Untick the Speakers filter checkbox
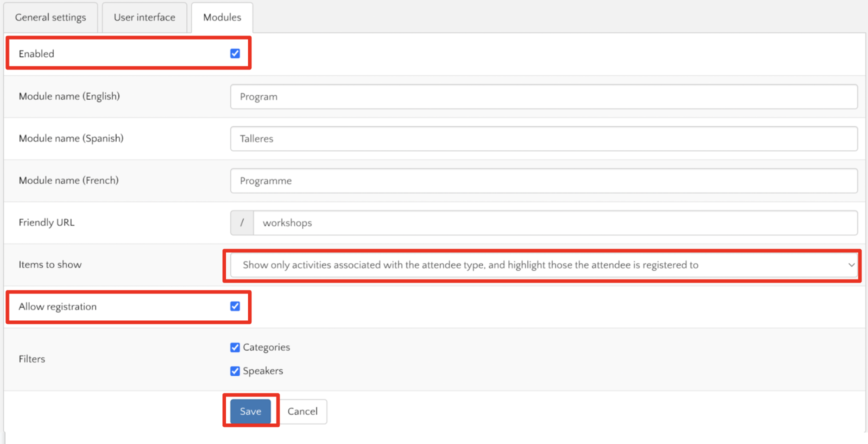 click(235, 371)
